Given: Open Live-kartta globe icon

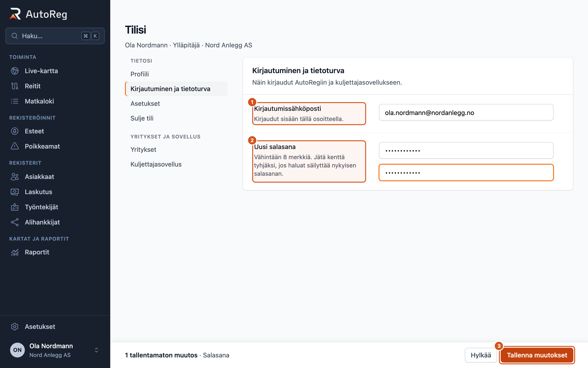Looking at the screenshot, I should point(14,71).
